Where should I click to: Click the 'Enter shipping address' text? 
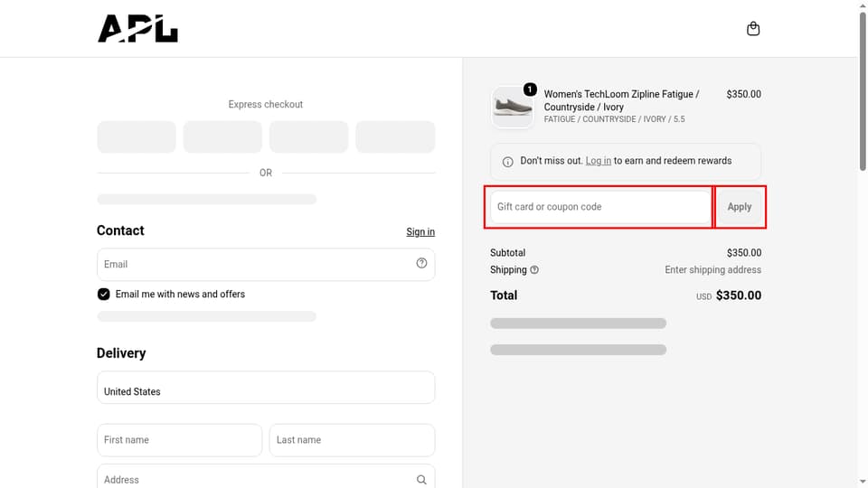click(x=713, y=270)
